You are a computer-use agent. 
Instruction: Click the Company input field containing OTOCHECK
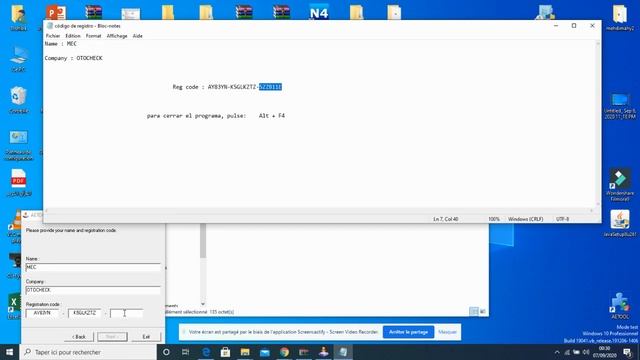[93, 290]
